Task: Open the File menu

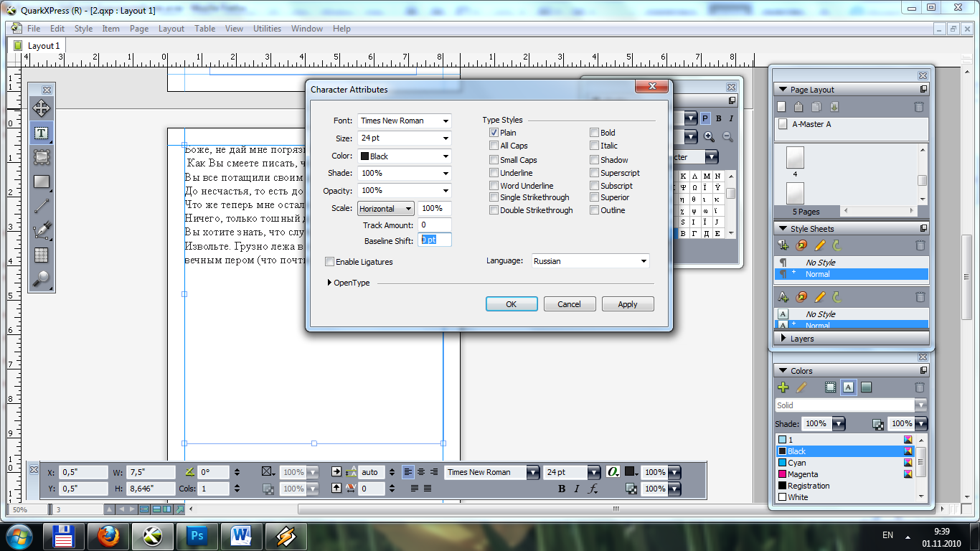Action: coord(34,29)
